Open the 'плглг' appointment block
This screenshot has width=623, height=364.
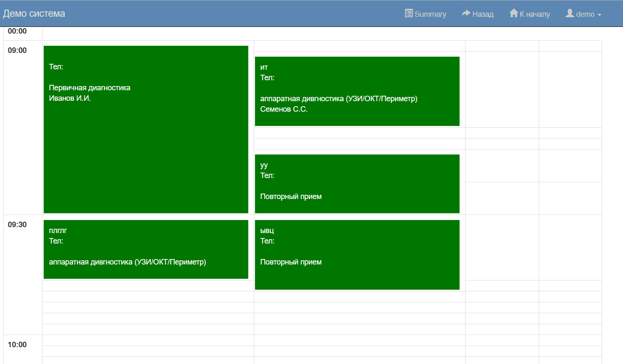click(146, 249)
